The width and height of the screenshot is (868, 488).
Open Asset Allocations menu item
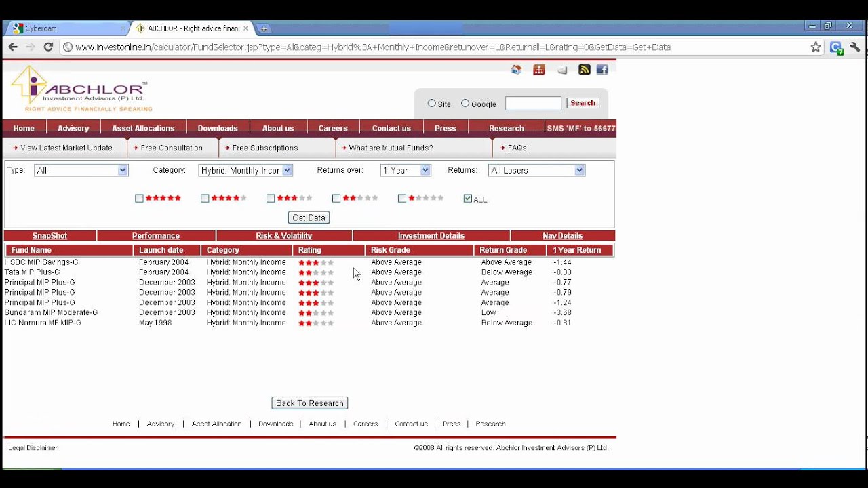pos(143,128)
